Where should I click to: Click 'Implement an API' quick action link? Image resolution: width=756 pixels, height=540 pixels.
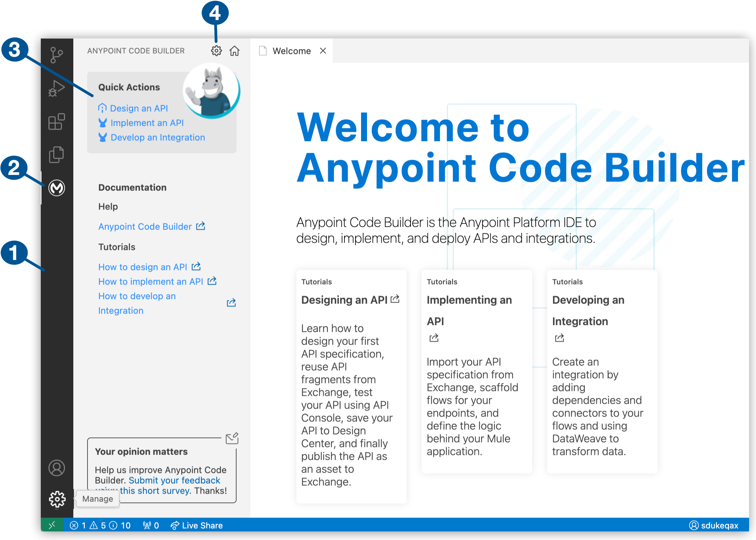[x=147, y=122]
